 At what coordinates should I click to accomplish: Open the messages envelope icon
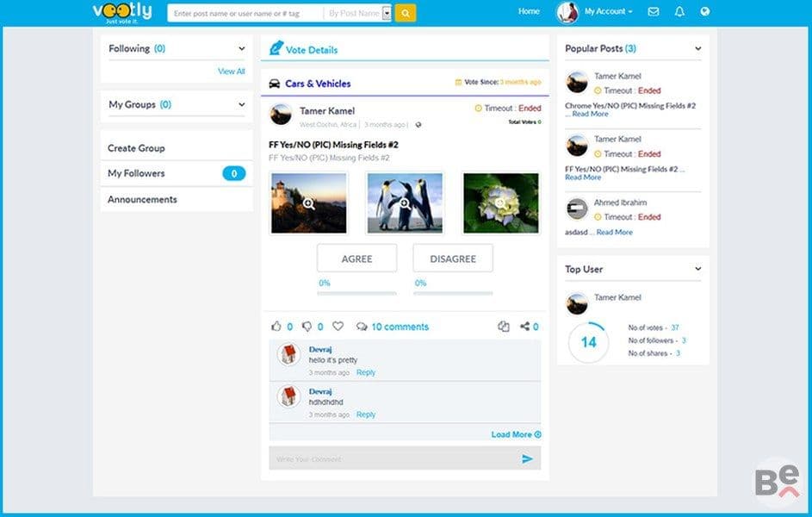click(x=654, y=11)
